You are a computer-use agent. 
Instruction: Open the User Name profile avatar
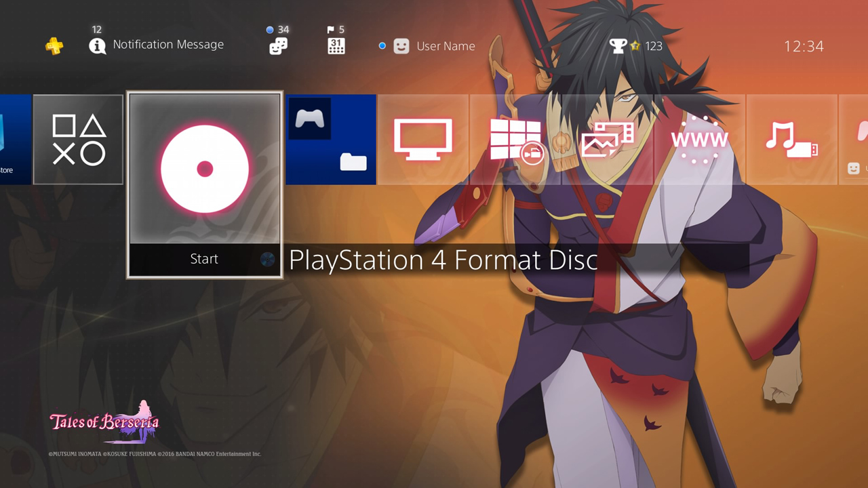(x=401, y=46)
